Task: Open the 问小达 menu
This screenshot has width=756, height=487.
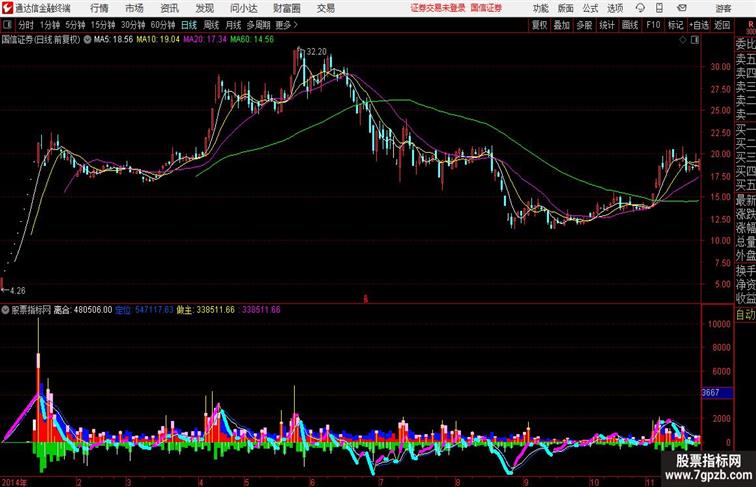Action: (243, 8)
